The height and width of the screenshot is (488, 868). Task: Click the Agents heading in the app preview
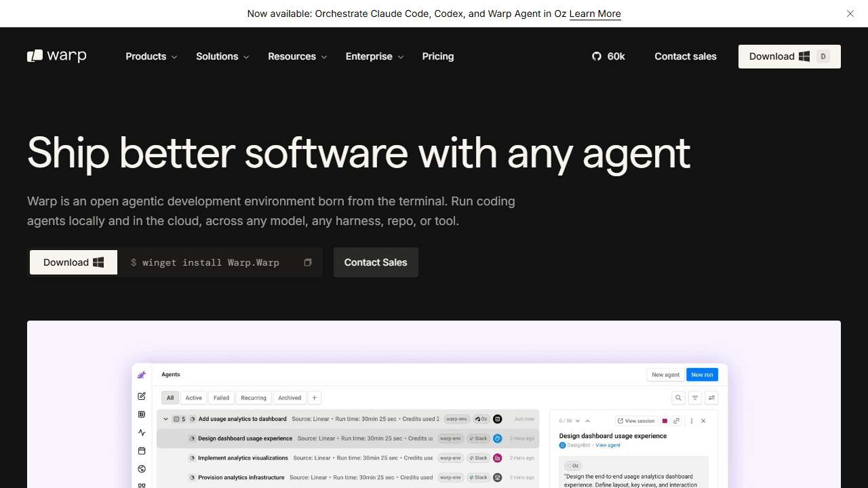click(171, 374)
